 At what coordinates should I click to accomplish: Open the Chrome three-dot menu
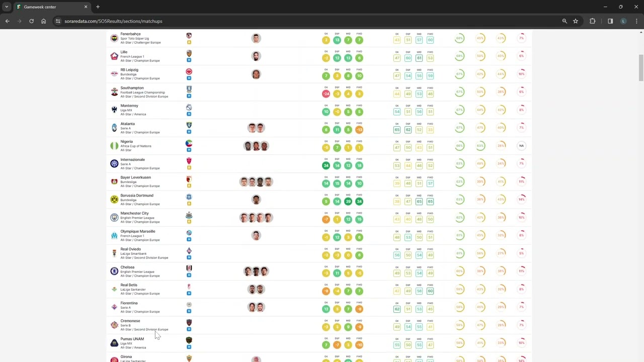(x=636, y=21)
